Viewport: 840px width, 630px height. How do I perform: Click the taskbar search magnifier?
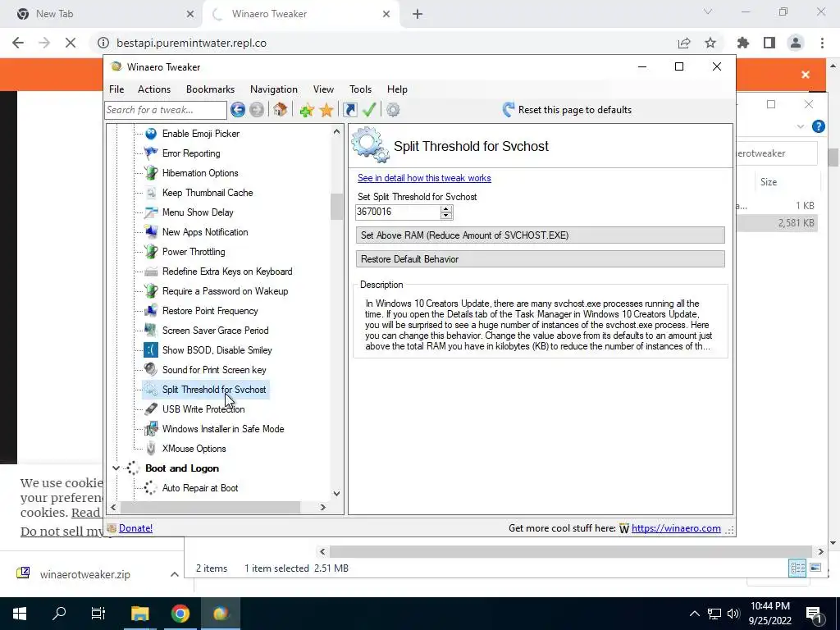[59, 614]
